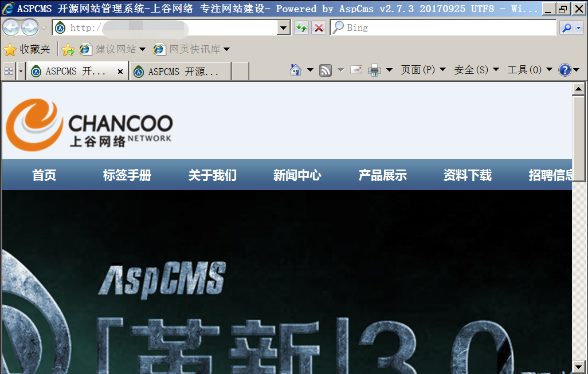Open 招聘信息 nav item
The height and width of the screenshot is (374, 588).
550,175
